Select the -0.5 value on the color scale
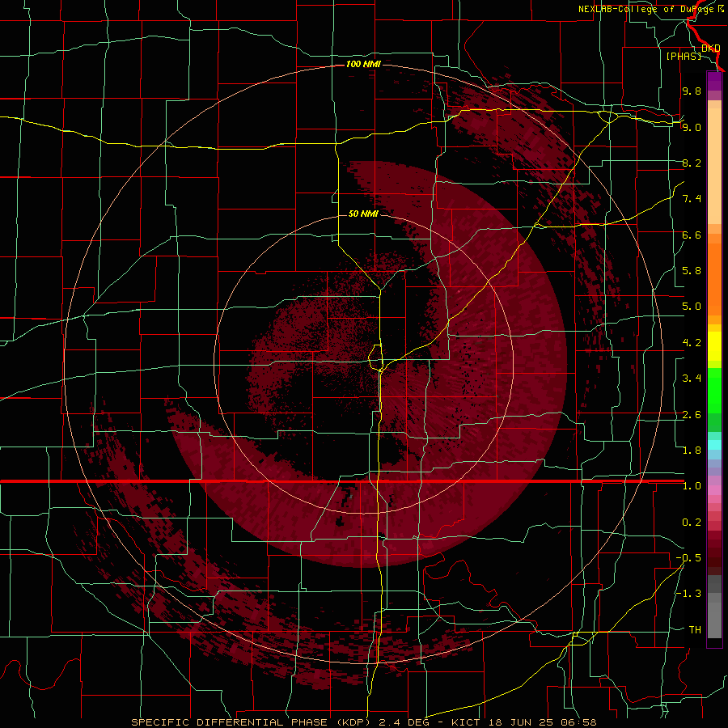Viewport: 728px width, 728px height. [688, 558]
